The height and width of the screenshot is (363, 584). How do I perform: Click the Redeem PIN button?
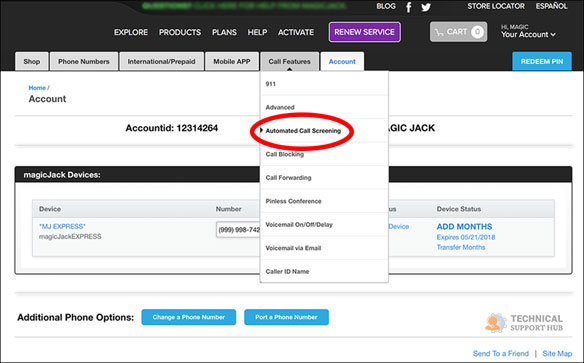pyautogui.click(x=542, y=61)
